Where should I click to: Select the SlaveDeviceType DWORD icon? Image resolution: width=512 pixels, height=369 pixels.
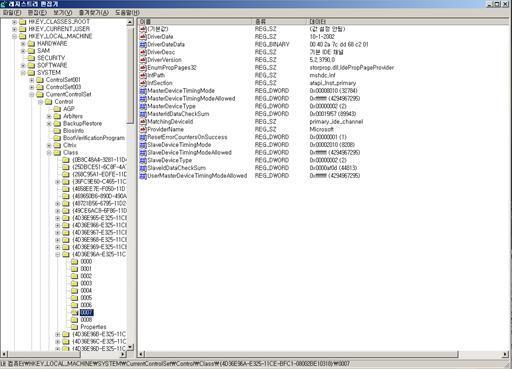pyautogui.click(x=143, y=160)
